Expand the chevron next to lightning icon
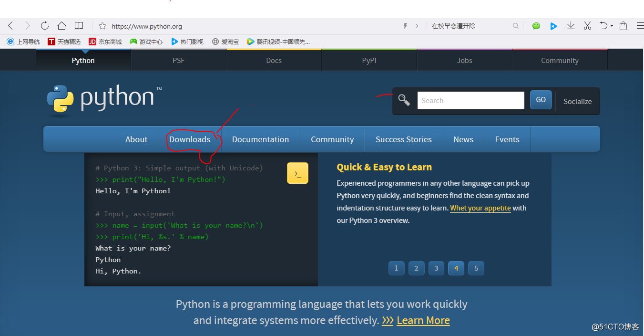The image size is (644, 336). point(417,26)
